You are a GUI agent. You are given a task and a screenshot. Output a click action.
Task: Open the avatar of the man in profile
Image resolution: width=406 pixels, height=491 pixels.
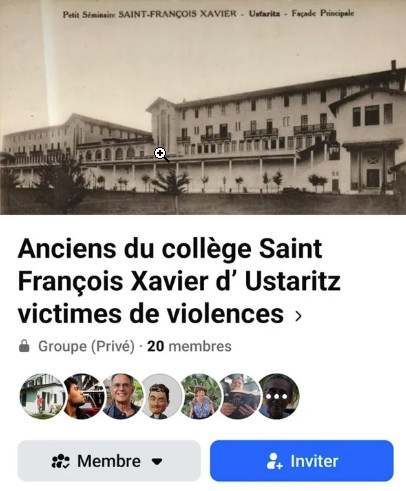[x=82, y=396]
